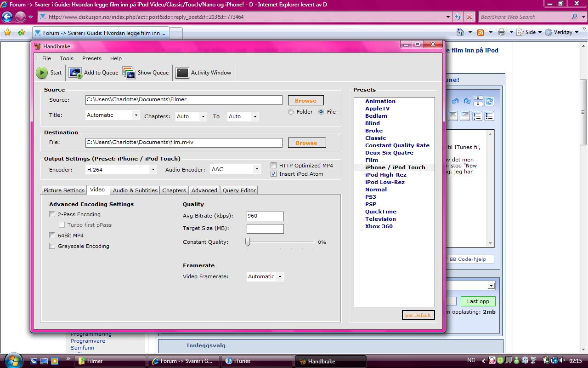Click the green Start encode icon
The height and width of the screenshot is (368, 588).
tap(42, 73)
